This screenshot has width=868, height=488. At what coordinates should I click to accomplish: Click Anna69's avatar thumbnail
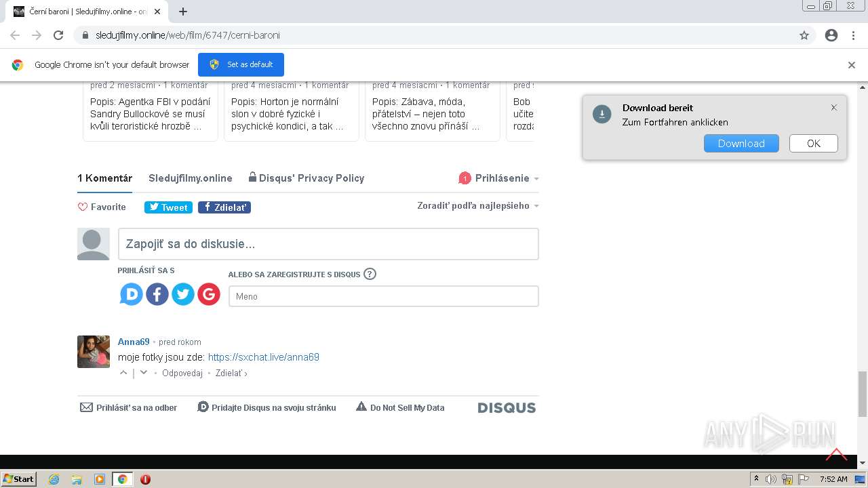(94, 352)
